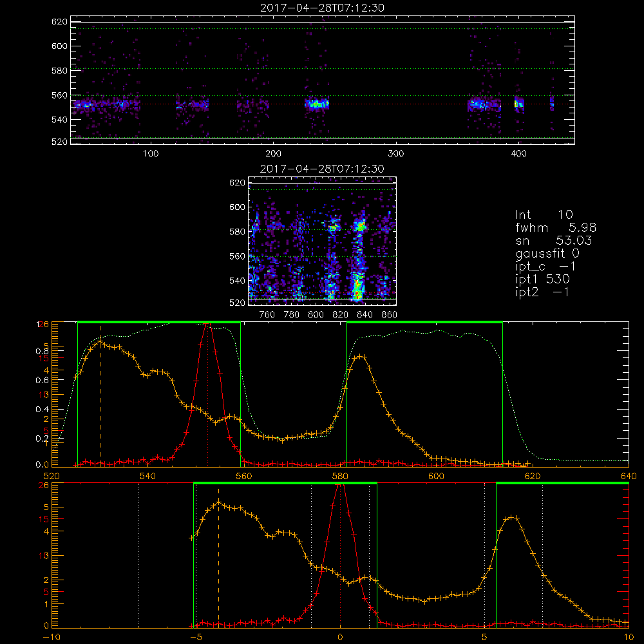
Task: Click the top panel's 2017-04-28T07:12:30 title
Action: (322, 8)
